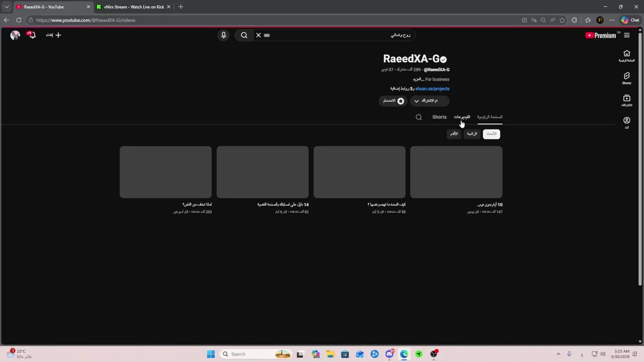Open a new browser tab
Image resolution: width=644 pixels, height=362 pixels.
181,7
